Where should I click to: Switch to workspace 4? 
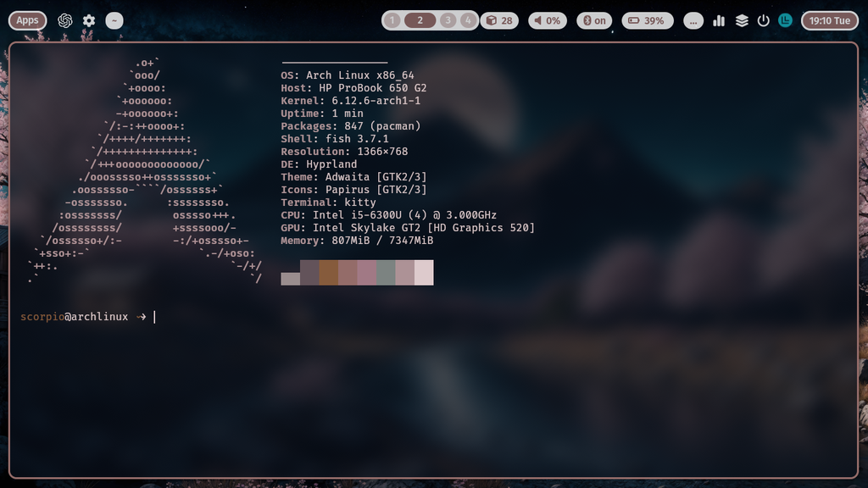(468, 20)
